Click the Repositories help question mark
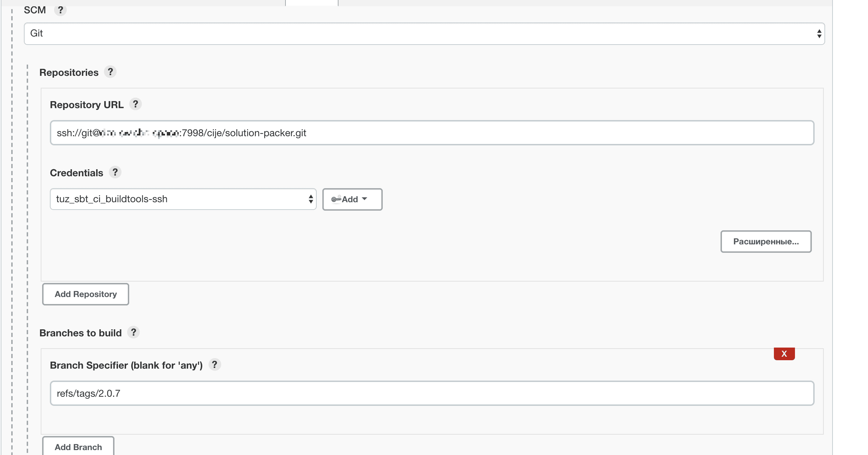868x455 pixels. pos(110,72)
